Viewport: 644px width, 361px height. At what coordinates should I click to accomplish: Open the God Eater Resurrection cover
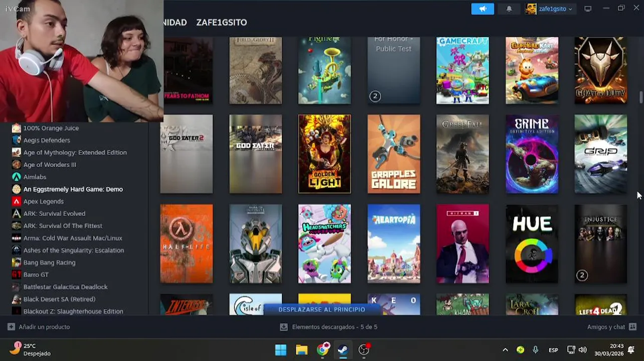(255, 154)
